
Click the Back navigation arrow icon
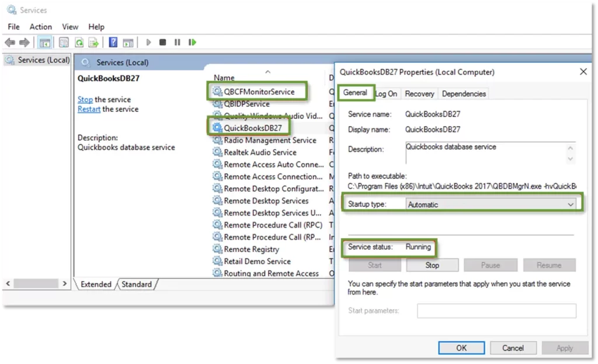click(10, 42)
